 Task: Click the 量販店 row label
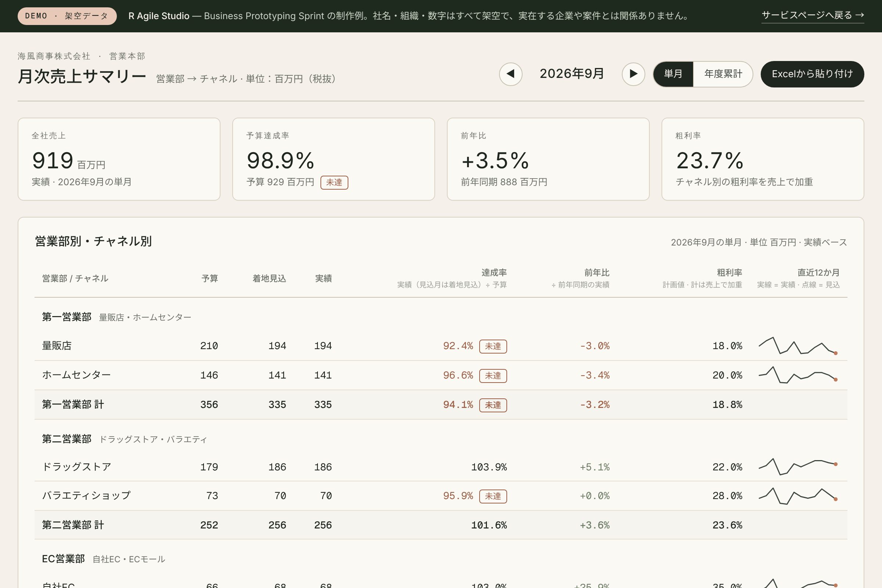pos(57,346)
